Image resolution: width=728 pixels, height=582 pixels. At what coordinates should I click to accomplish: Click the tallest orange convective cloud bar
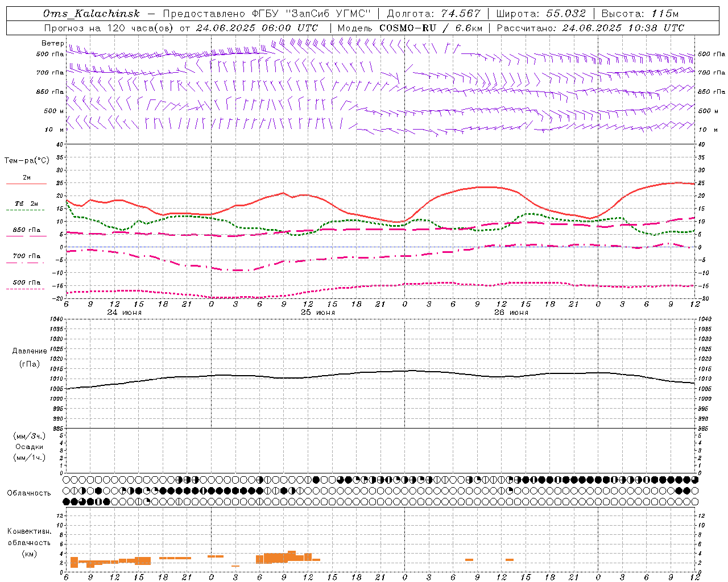point(292,556)
